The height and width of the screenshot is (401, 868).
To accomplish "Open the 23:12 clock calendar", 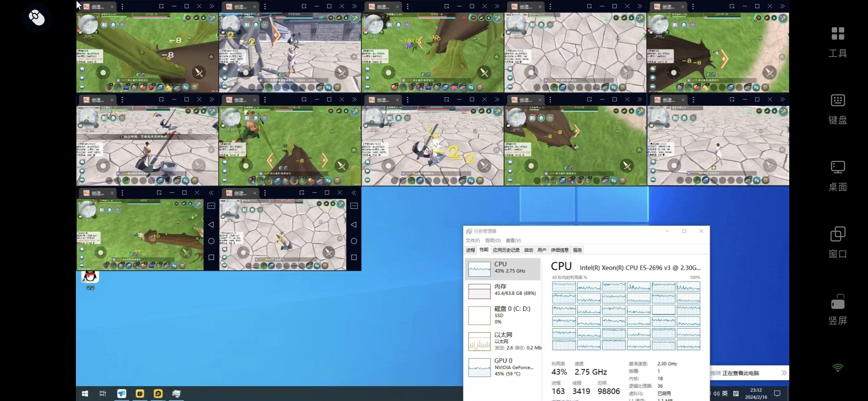I will (756, 393).
